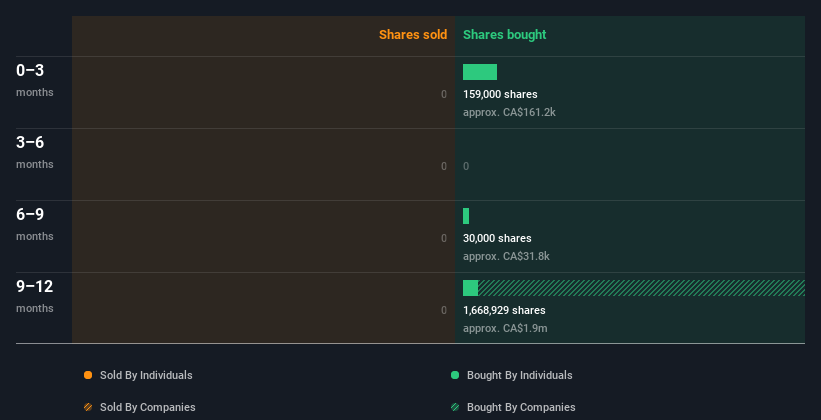
Task: Click the Shares sold column header
Action: 413,35
